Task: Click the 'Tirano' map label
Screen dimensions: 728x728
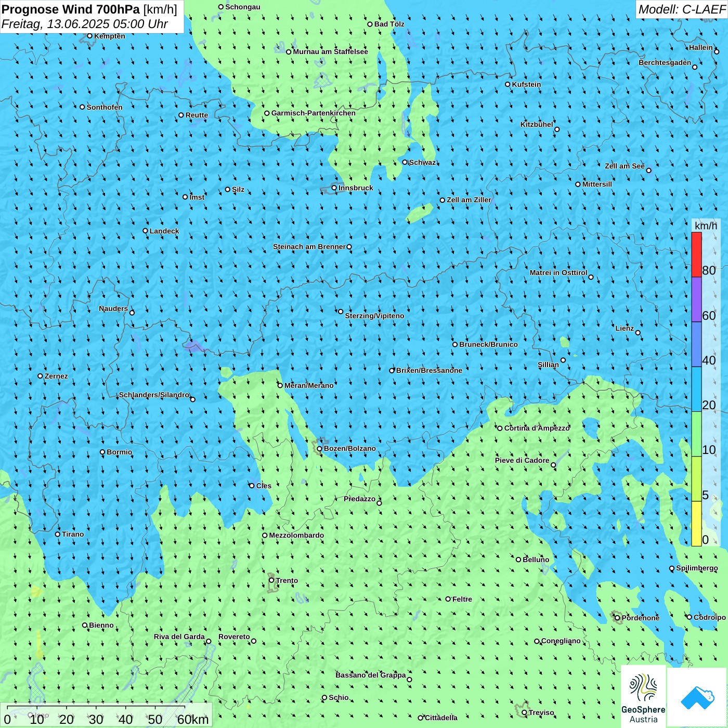Action: click(73, 534)
